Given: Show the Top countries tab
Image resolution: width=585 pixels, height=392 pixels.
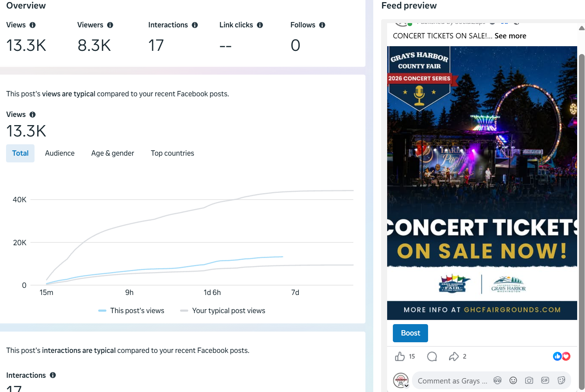Looking at the screenshot, I should pyautogui.click(x=172, y=153).
